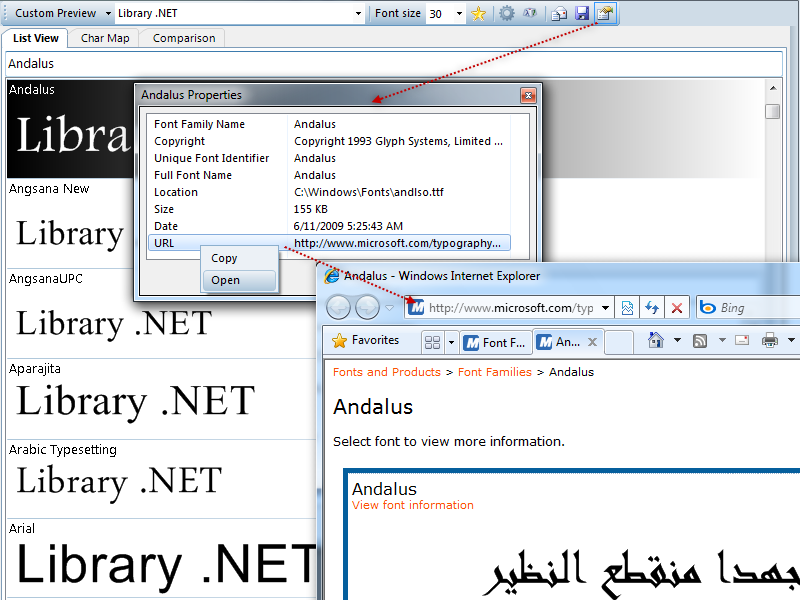
Task: Click the Font size value field showing 30
Action: pos(439,14)
